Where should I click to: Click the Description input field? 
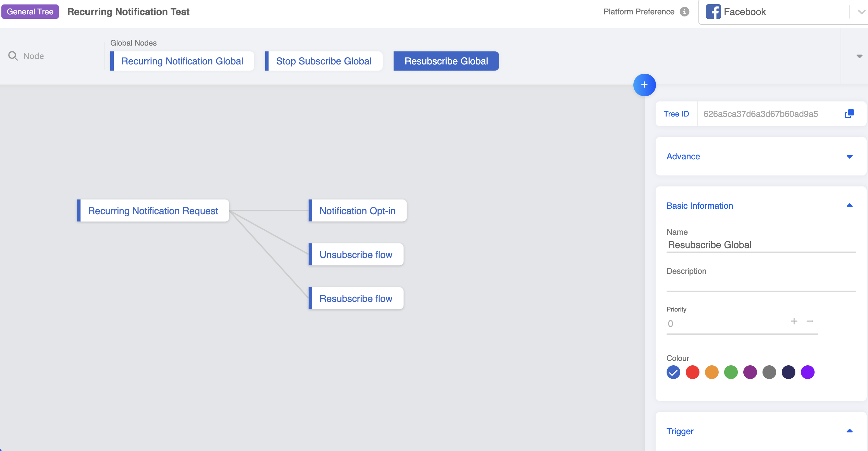click(x=760, y=284)
